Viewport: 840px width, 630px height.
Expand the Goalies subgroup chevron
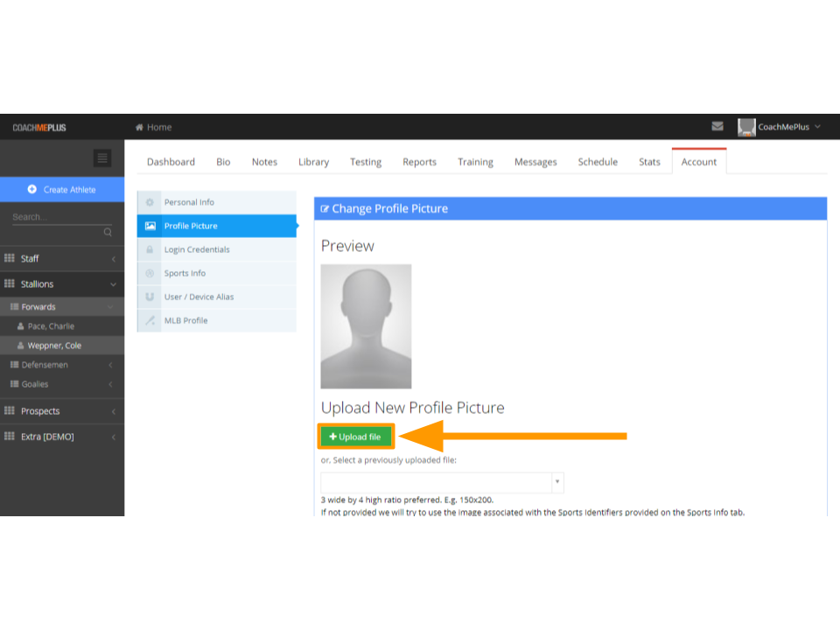point(110,384)
